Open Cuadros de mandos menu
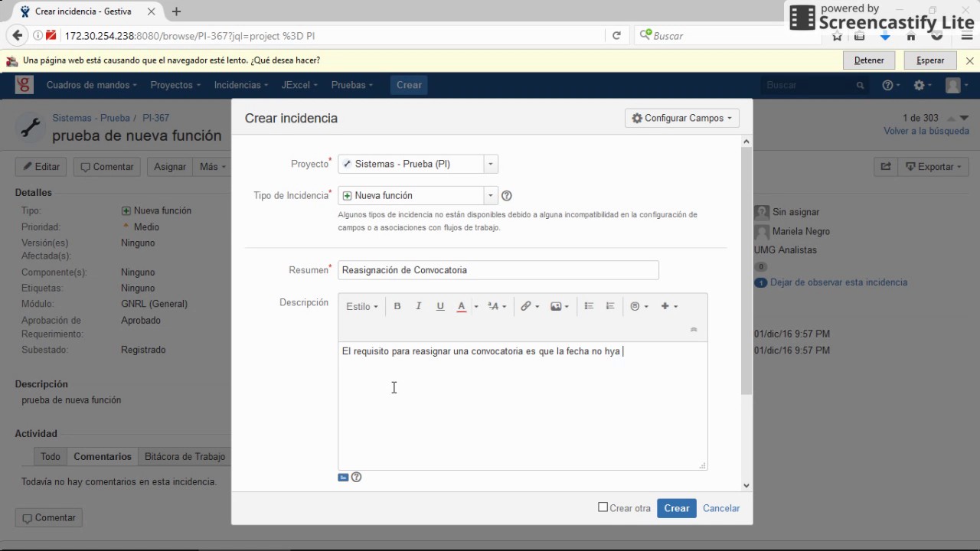Screen dimensions: 980x551 coord(92,85)
